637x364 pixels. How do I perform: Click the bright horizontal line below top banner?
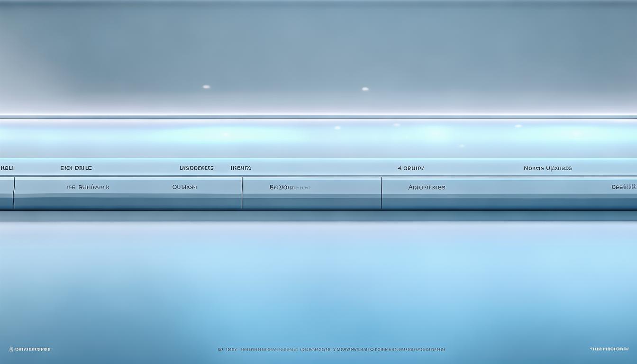(318, 115)
